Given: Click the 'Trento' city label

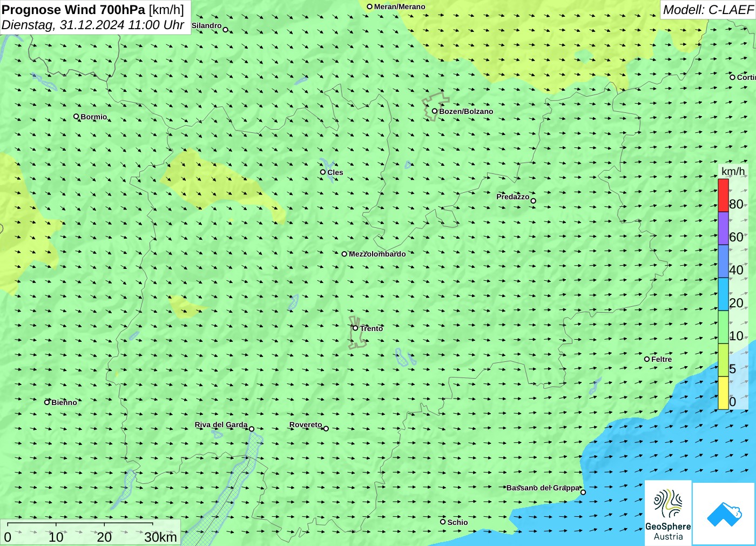Looking at the screenshot, I should coord(372,328).
